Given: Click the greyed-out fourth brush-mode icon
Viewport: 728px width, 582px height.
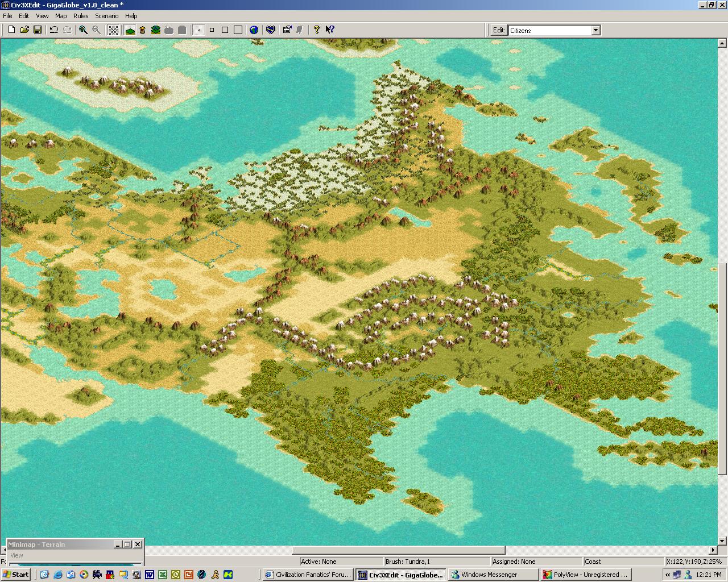Looking at the screenshot, I should [x=169, y=30].
